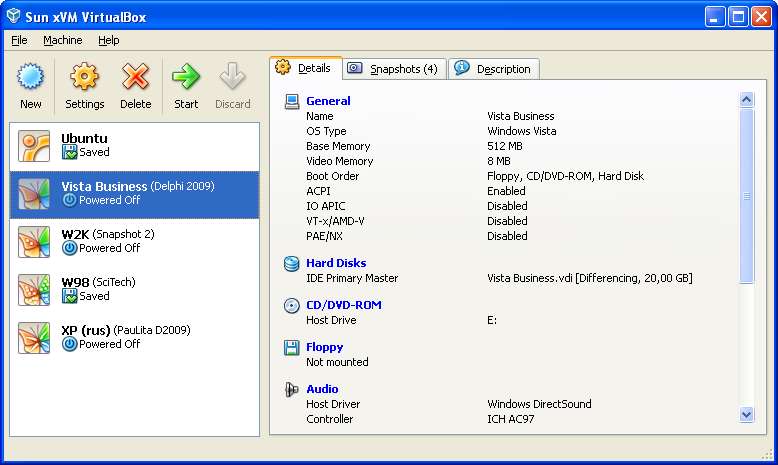Click XP (rus) Powered Off icon

(x=69, y=344)
